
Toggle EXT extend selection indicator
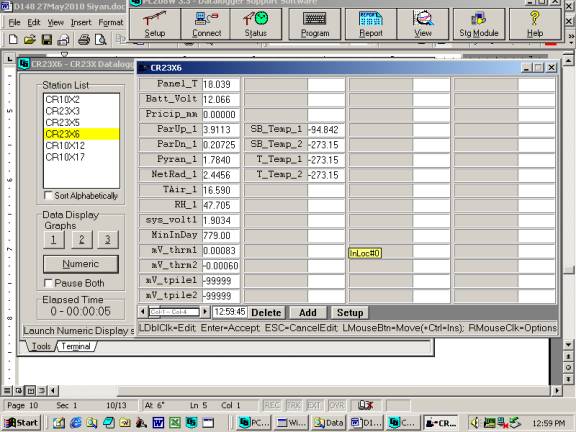(x=314, y=405)
